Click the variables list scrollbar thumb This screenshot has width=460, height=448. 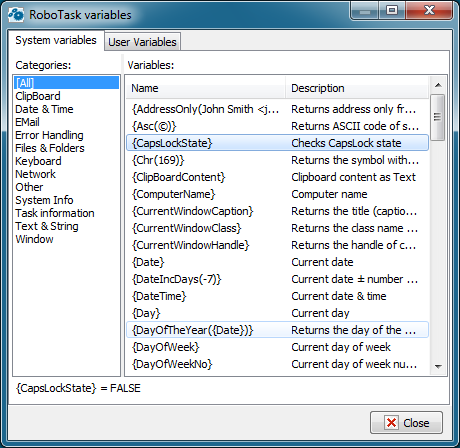pyautogui.click(x=438, y=117)
